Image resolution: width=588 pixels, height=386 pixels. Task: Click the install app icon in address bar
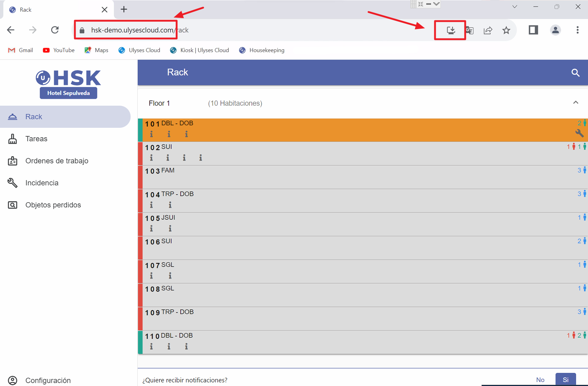pos(451,30)
